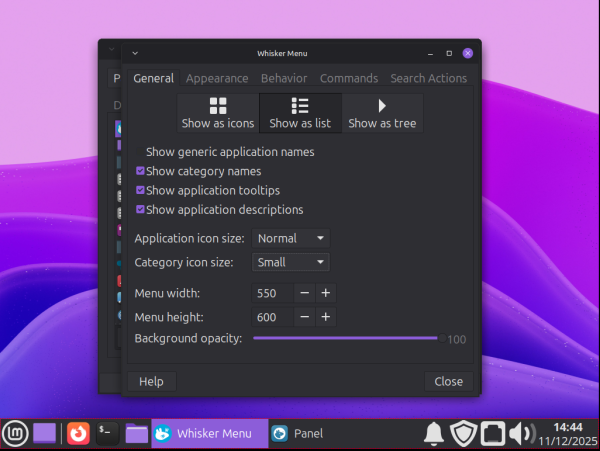Open the Application icon size dropdown
Viewport: 600px width, 451px height.
point(291,238)
